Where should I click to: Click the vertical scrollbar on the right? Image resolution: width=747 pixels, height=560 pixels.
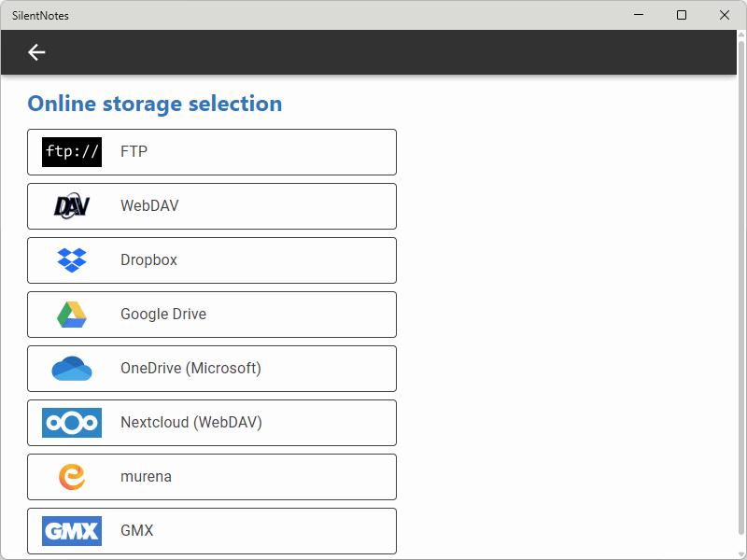(x=741, y=280)
